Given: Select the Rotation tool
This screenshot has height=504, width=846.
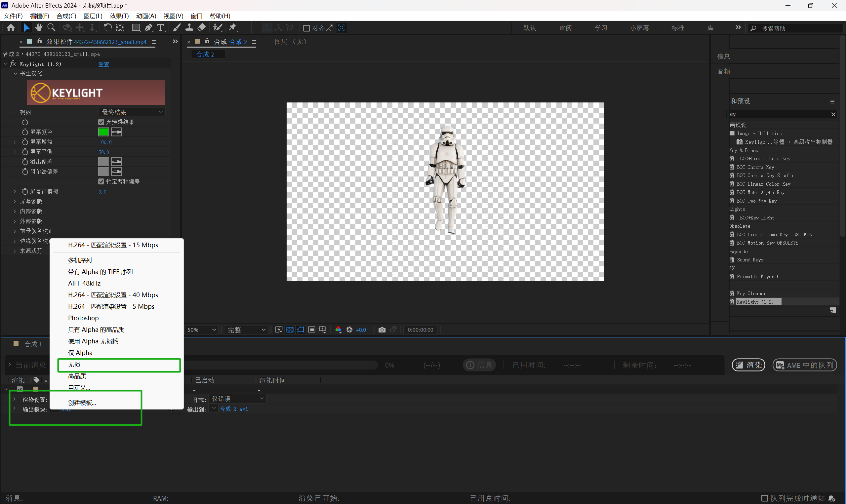Looking at the screenshot, I should coord(108,27).
